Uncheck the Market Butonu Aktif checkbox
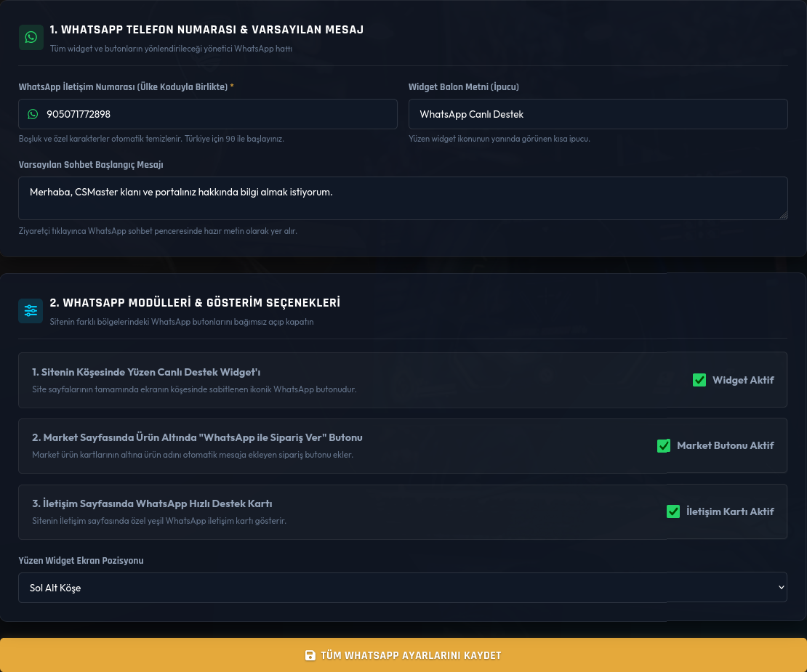 tap(663, 446)
